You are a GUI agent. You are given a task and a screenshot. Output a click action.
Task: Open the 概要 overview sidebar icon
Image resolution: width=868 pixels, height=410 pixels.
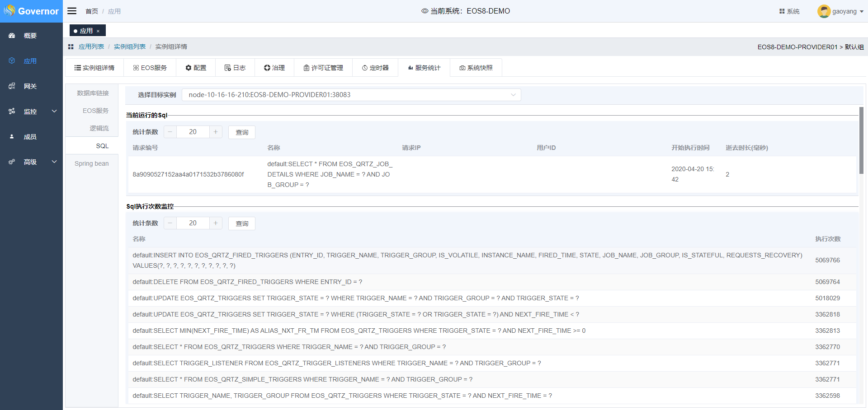pos(12,36)
